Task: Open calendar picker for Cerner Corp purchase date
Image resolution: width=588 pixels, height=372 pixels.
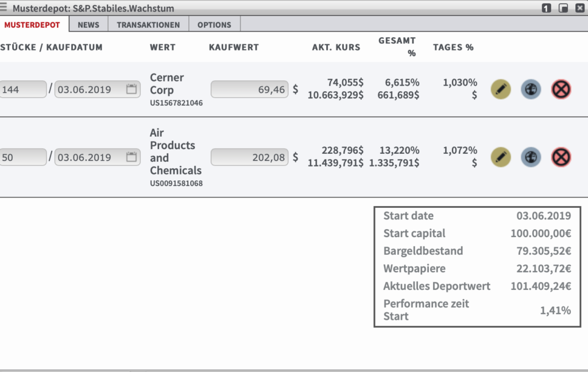Action: (131, 89)
